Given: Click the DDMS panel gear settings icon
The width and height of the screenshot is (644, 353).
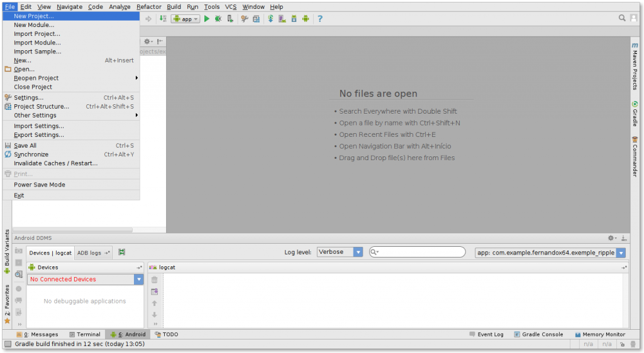Looking at the screenshot, I should click(611, 238).
